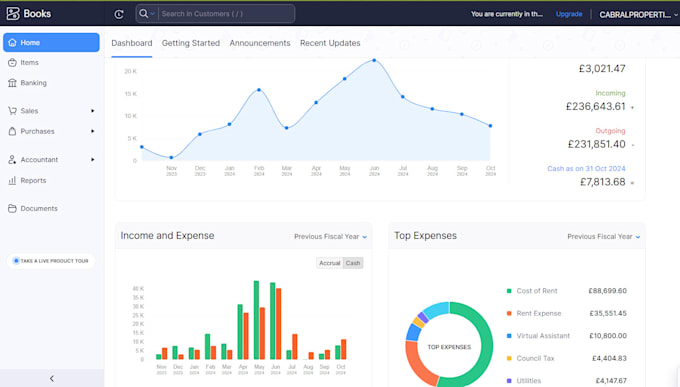
Task: Click the £7,813.68 cash value
Action: (603, 182)
